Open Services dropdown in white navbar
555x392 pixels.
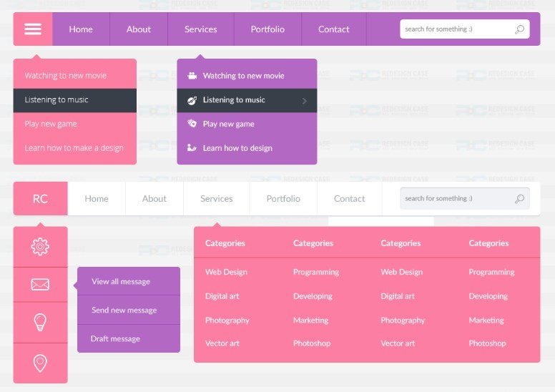[x=216, y=199]
